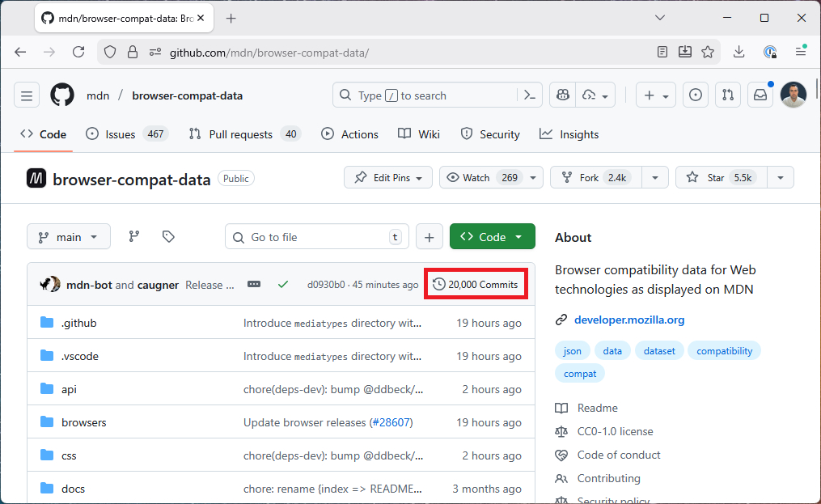The height and width of the screenshot is (504, 821).
Task: Expand the star lists dropdown arrow
Action: tap(780, 177)
